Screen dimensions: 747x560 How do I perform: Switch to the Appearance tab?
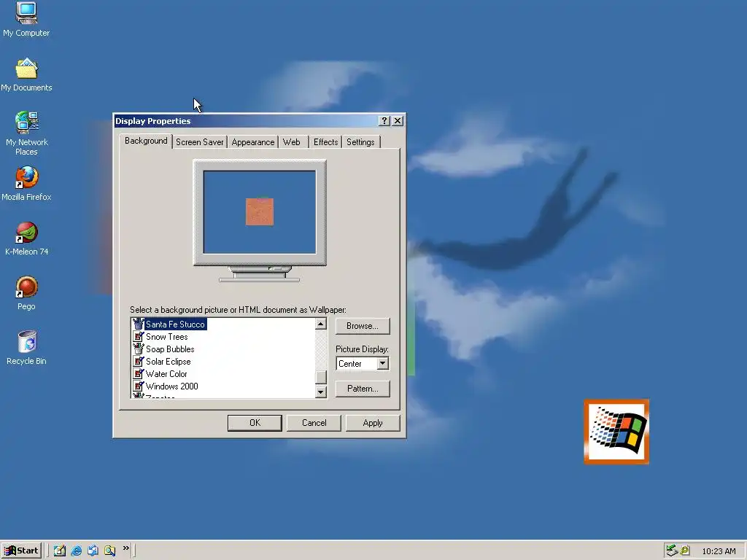click(253, 142)
